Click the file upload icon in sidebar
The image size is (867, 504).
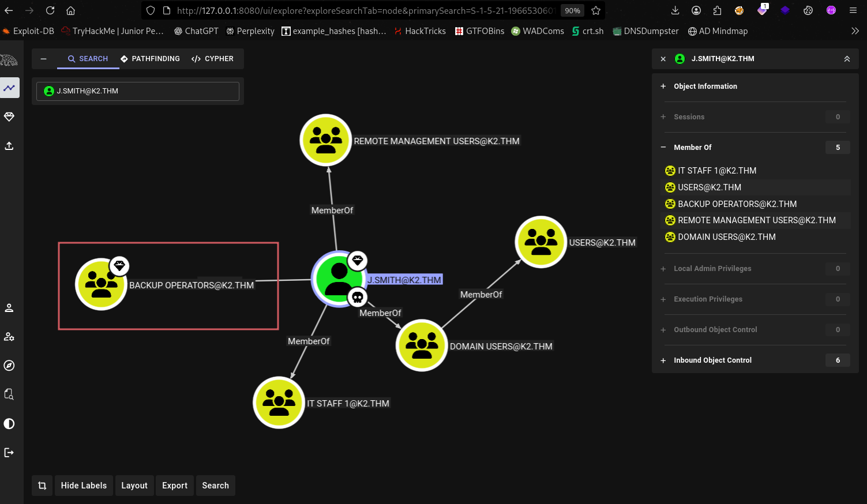tap(9, 146)
